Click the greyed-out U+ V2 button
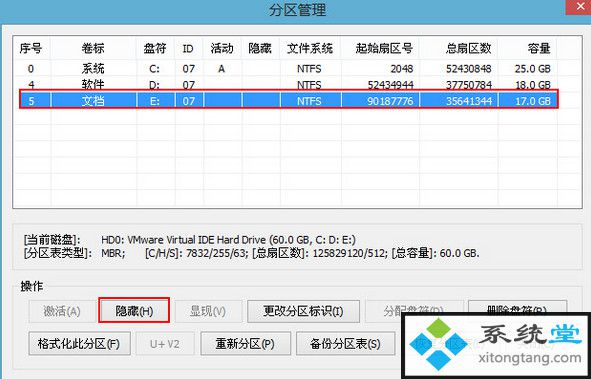The width and height of the screenshot is (591, 379). pyautogui.click(x=165, y=343)
